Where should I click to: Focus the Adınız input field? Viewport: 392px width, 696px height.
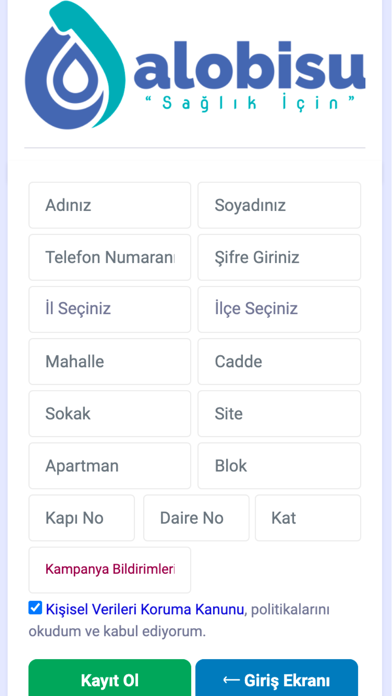tap(110, 205)
